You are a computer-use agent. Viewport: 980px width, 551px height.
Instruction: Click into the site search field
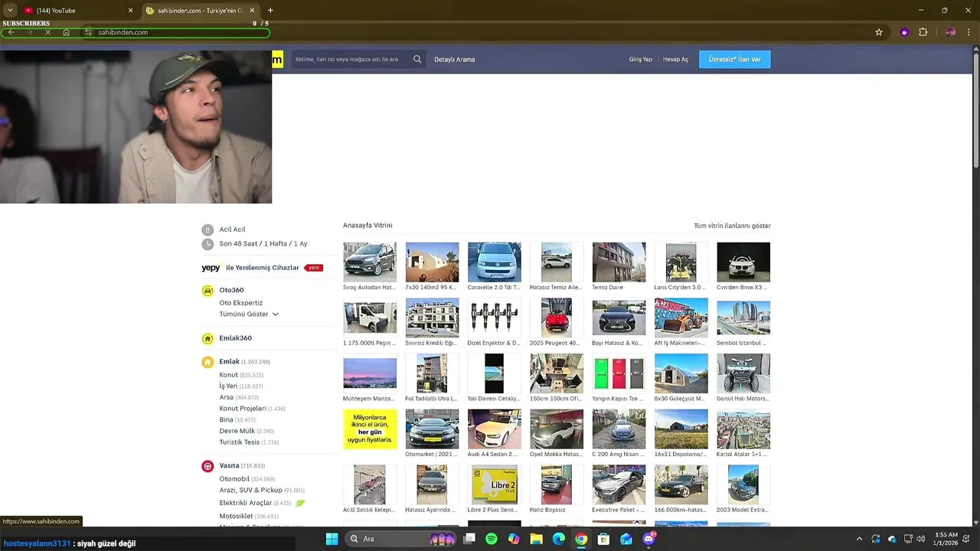(x=351, y=59)
